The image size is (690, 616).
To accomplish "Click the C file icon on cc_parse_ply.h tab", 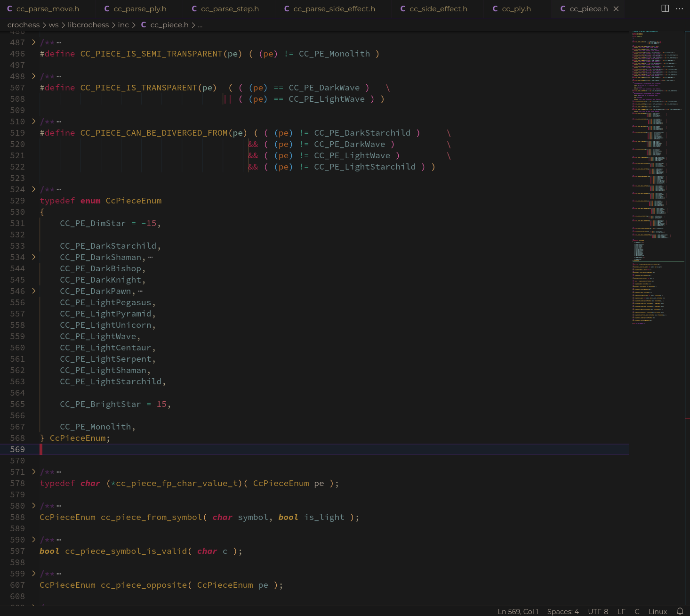I will [x=107, y=8].
